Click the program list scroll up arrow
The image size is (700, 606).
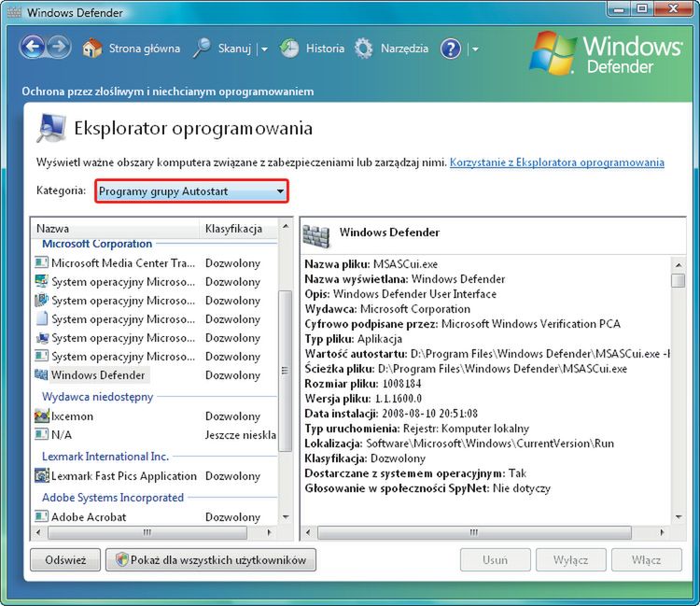point(286,226)
